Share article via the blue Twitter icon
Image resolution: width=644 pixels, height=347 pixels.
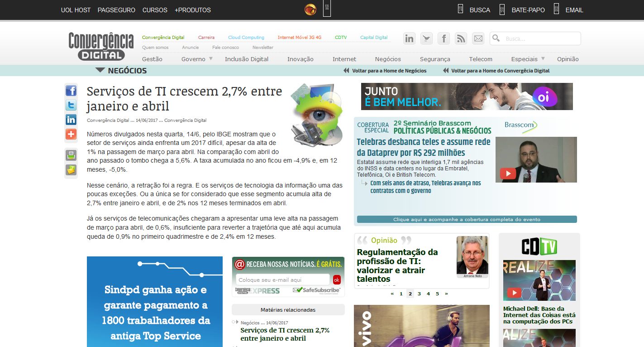pyautogui.click(x=71, y=105)
